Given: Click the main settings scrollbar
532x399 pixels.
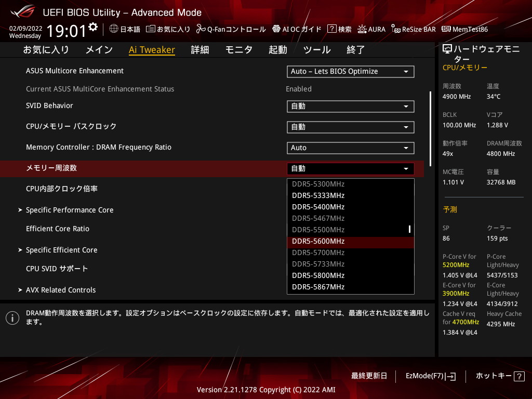Looking at the screenshot, I should (431, 129).
